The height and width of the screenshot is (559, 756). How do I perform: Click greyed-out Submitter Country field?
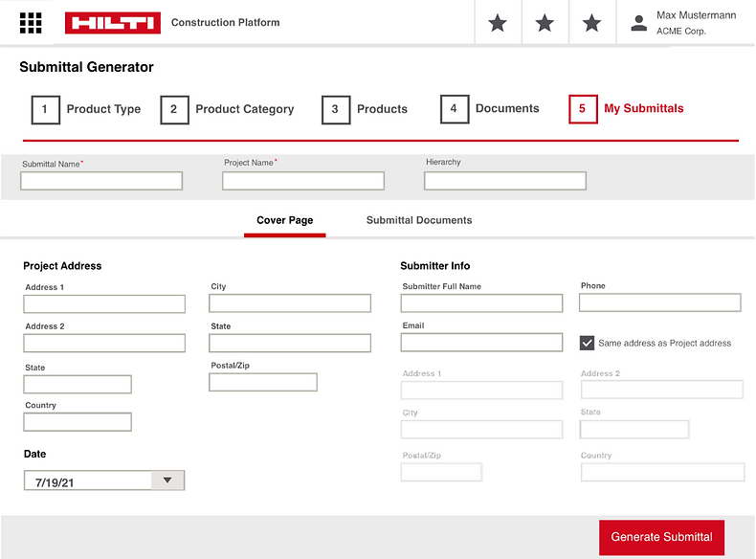tap(663, 472)
